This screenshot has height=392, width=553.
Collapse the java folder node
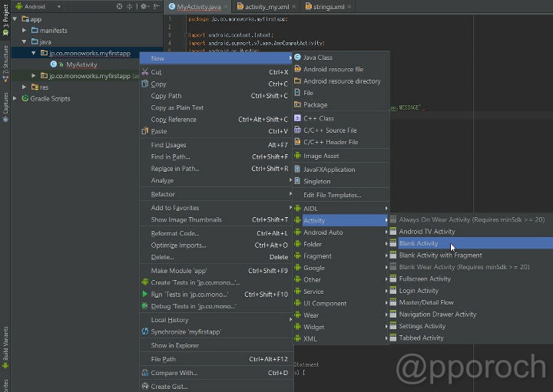click(24, 41)
